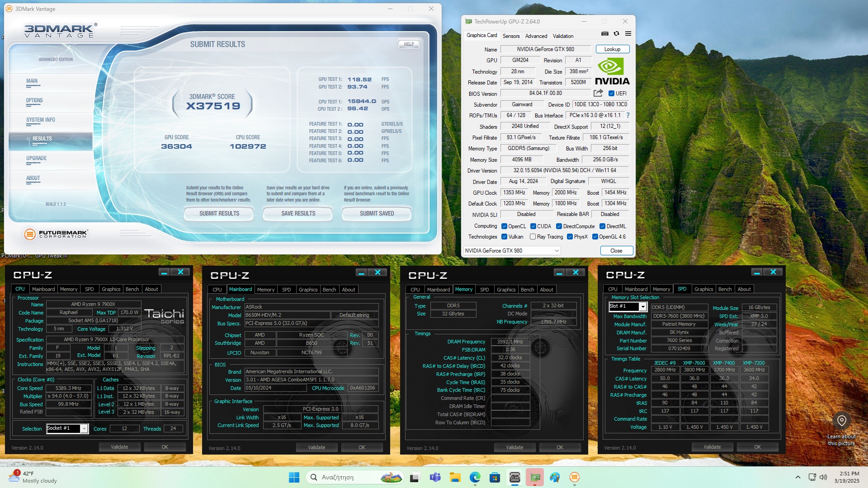868x488 pixels.
Task: Open the GPU selection dropdown in GPU-Z
Action: coord(512,251)
